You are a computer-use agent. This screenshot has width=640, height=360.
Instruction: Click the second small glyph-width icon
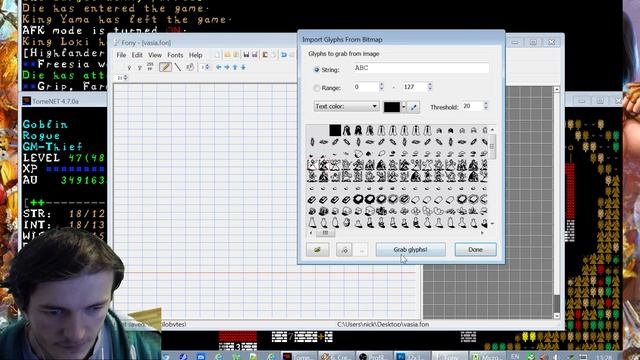[140, 68]
